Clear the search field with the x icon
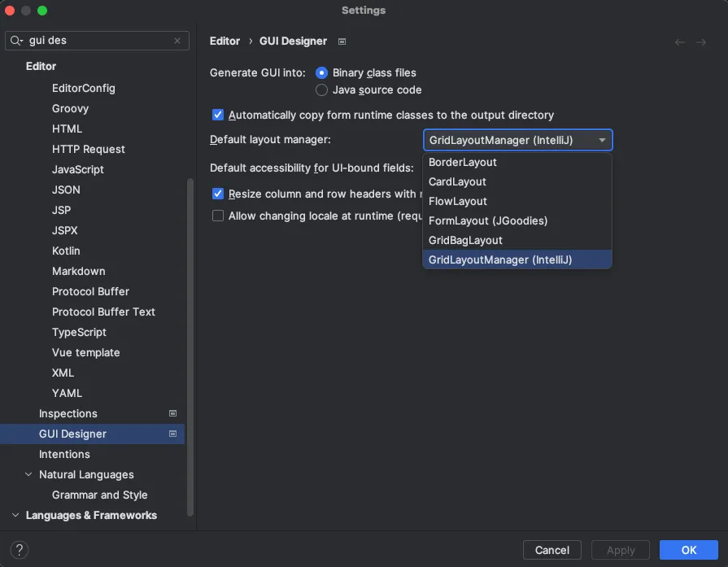 pos(177,41)
